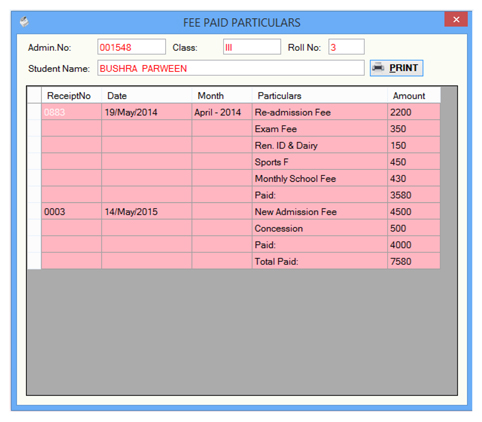Select the Class text field
The height and width of the screenshot is (422, 482).
252,47
